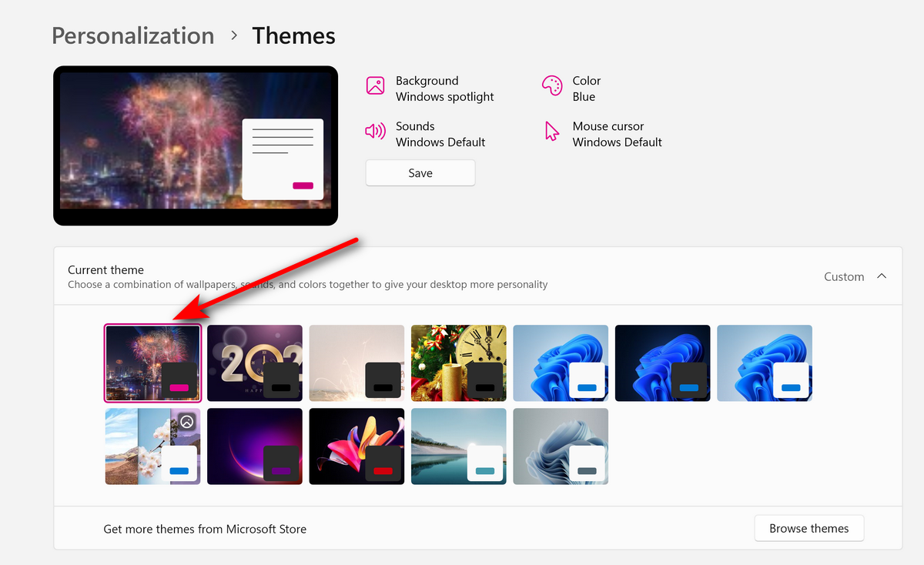Click the spotlight badge on landscape theme
This screenshot has width=924, height=565.
[x=187, y=421]
